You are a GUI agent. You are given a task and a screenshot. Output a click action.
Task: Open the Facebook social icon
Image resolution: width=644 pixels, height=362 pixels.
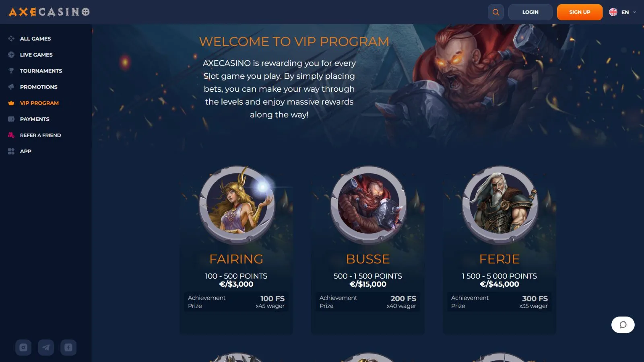tap(68, 348)
